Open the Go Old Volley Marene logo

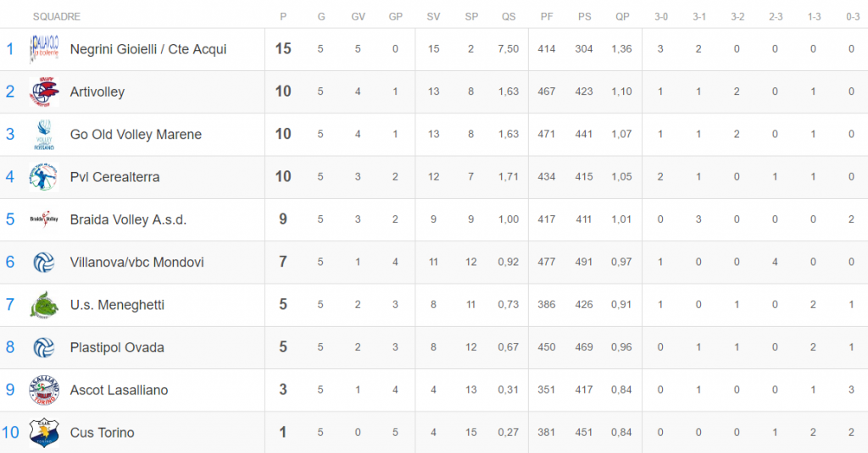[x=44, y=135]
